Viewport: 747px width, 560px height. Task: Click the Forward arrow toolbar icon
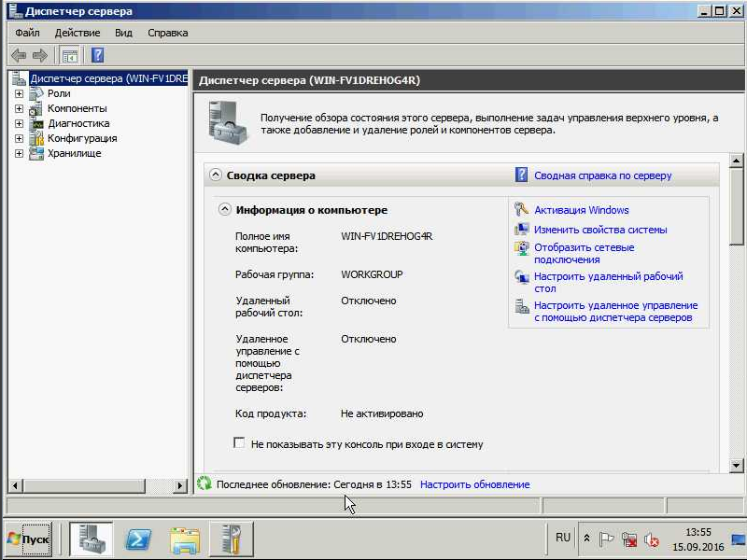coord(40,56)
